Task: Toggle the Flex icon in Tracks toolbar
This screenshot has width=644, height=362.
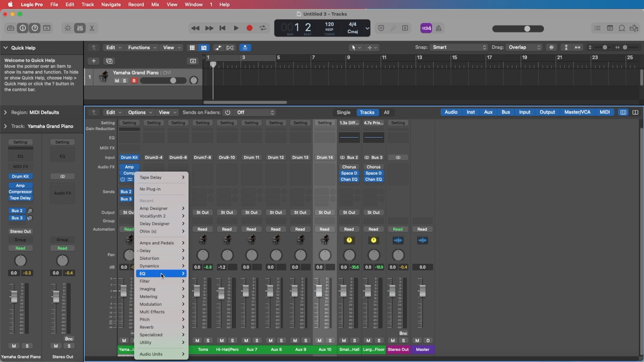Action: coord(230,48)
